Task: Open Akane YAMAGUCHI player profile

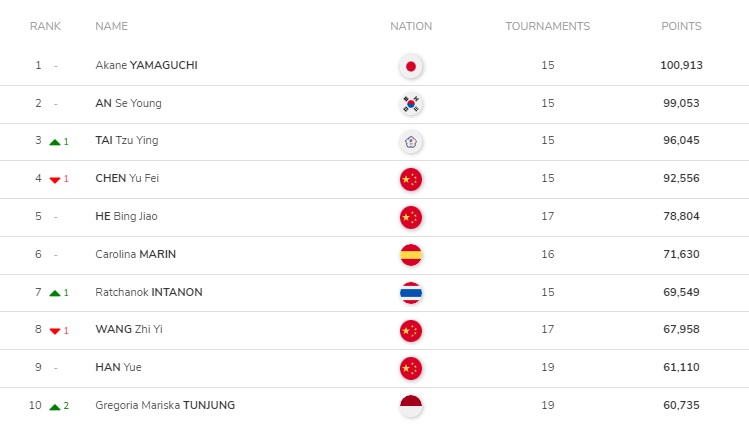Action: (x=146, y=65)
